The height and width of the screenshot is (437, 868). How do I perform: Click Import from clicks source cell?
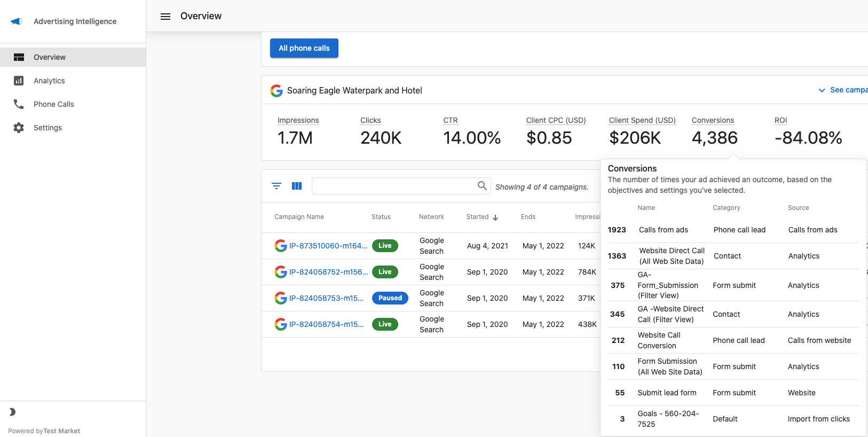pos(819,419)
